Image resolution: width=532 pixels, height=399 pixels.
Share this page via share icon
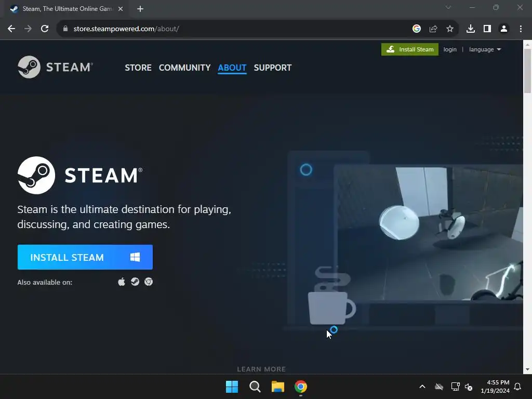pos(433,29)
